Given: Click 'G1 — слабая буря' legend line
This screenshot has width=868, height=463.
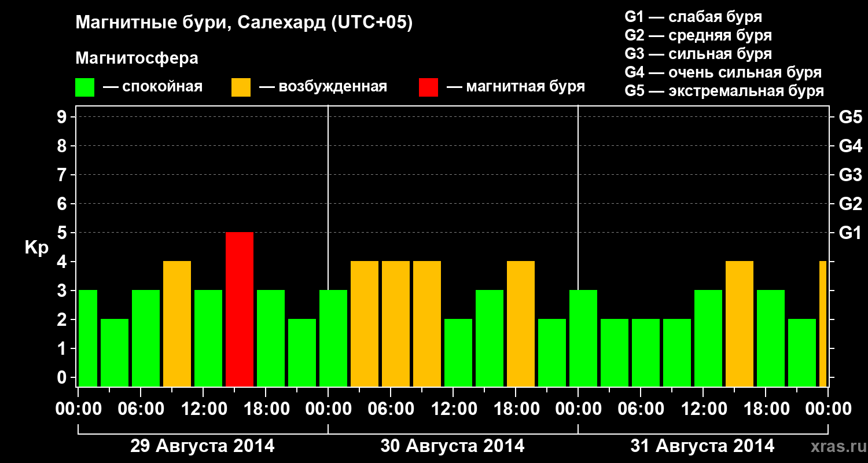Looking at the screenshot, I should (693, 17).
